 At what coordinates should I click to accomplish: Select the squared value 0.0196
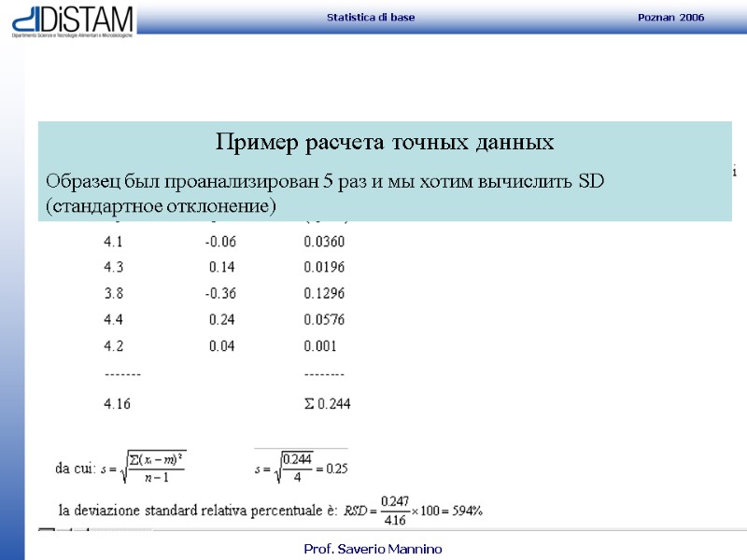click(x=324, y=267)
